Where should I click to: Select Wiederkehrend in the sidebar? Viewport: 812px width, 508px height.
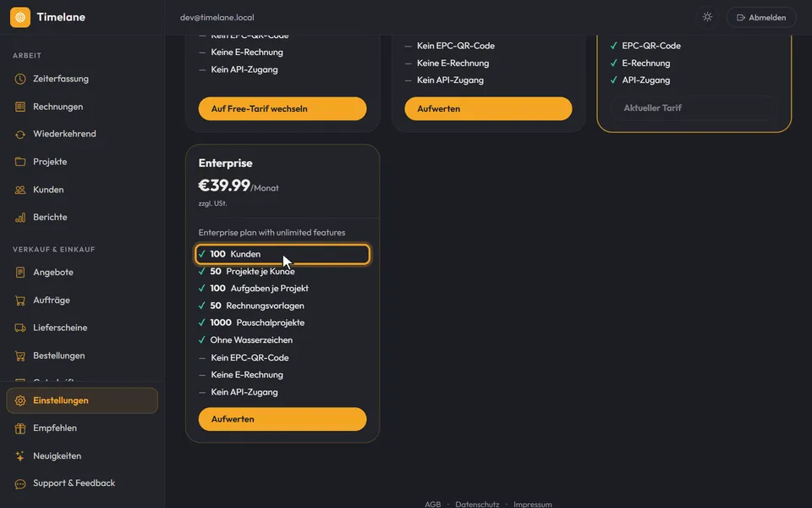tap(82, 134)
